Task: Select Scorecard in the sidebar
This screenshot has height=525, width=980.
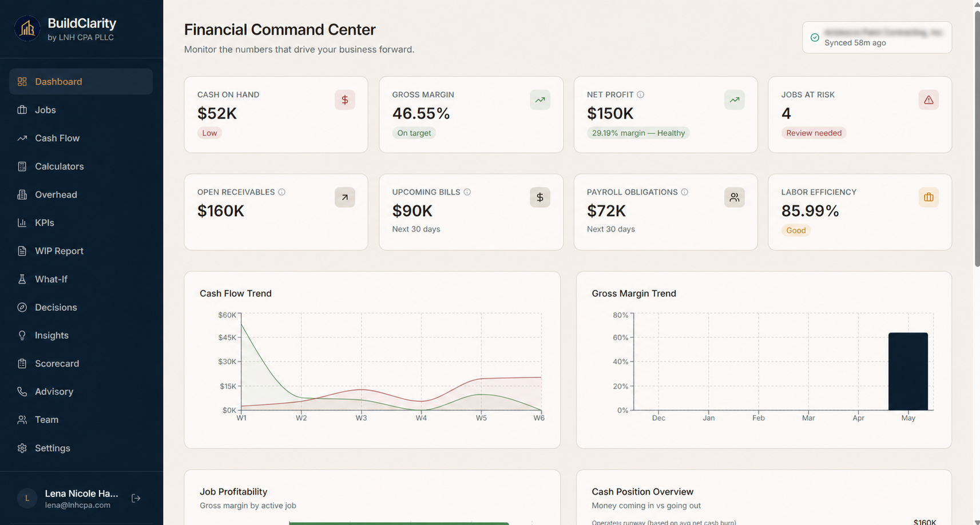Action: (x=81, y=364)
